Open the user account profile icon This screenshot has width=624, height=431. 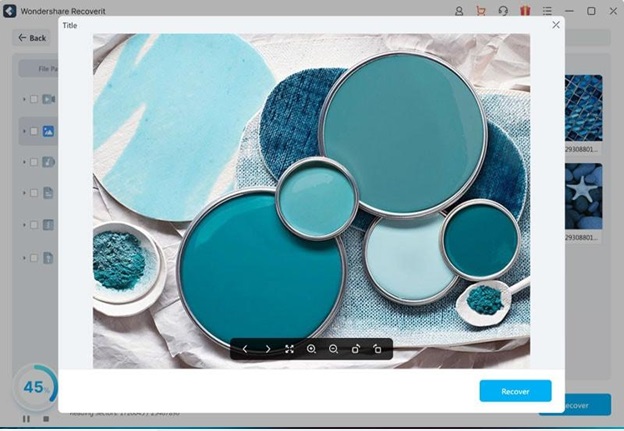459,11
